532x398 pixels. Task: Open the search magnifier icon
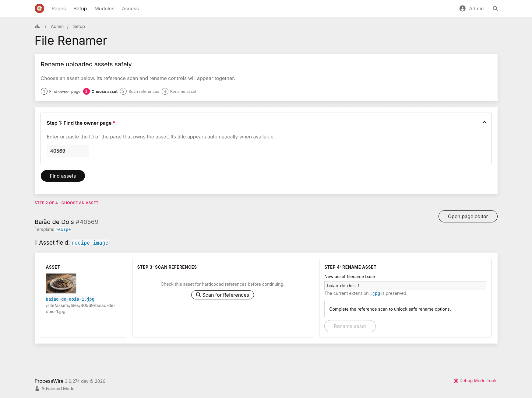pyautogui.click(x=495, y=9)
